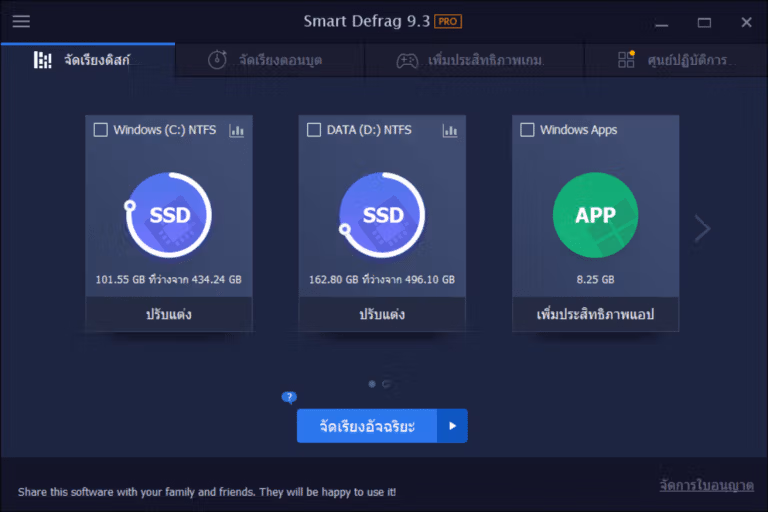The width and height of the screenshot is (768, 512).
Task: Open the blue question mark help bubble
Action: tap(289, 397)
